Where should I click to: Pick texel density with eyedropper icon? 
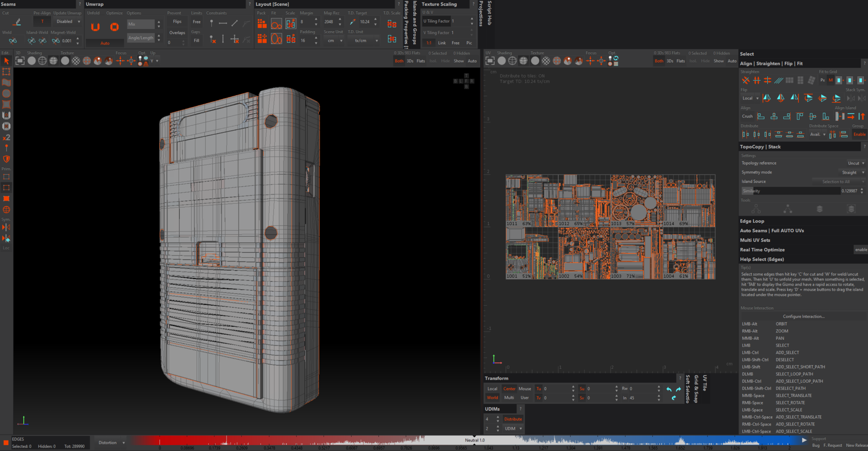pos(352,22)
